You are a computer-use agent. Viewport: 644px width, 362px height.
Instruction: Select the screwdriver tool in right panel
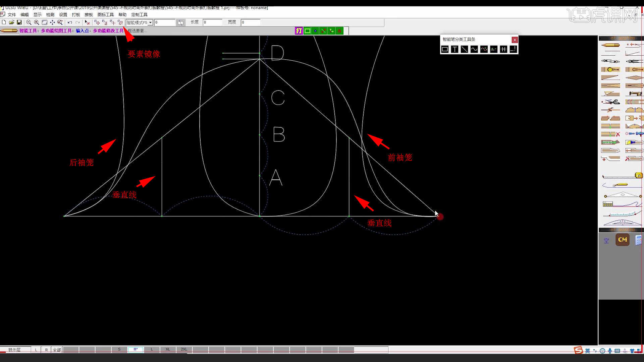(634, 134)
